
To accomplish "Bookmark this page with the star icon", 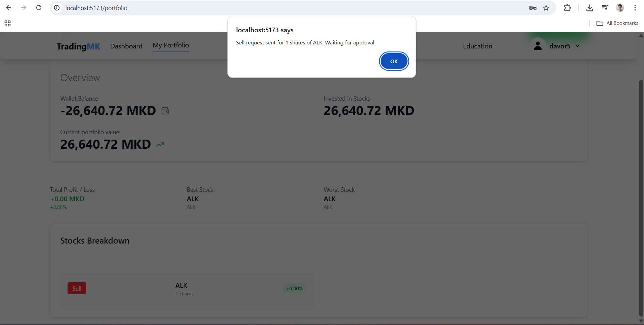I will pyautogui.click(x=546, y=8).
